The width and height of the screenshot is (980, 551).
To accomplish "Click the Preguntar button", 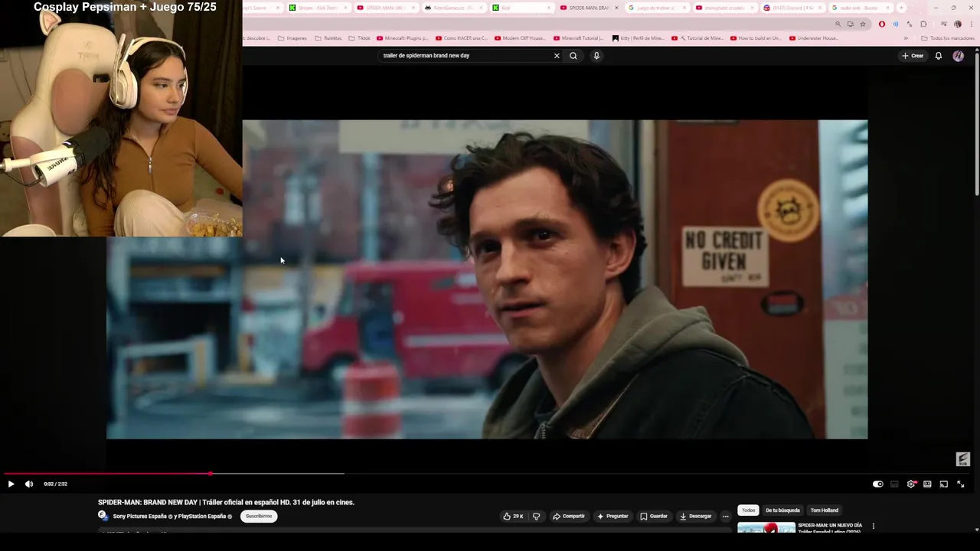I will (x=612, y=516).
